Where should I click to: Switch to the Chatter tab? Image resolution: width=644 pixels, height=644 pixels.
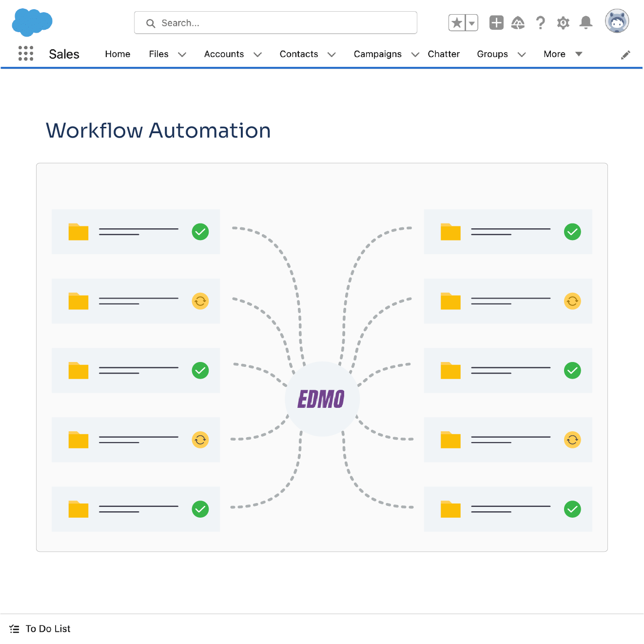pyautogui.click(x=443, y=54)
